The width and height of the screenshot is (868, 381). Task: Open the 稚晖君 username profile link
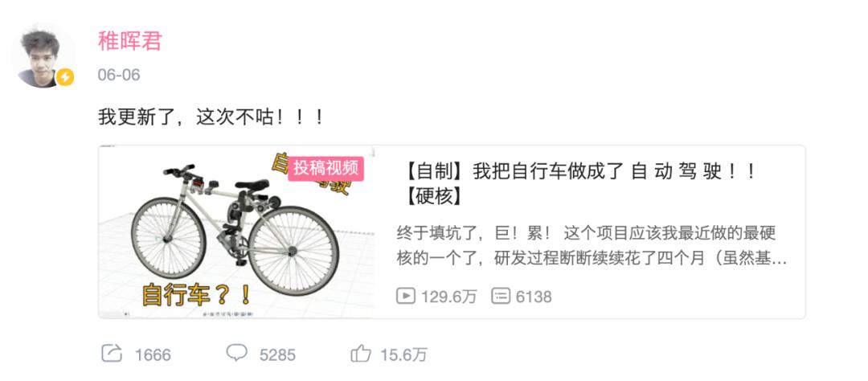click(130, 40)
